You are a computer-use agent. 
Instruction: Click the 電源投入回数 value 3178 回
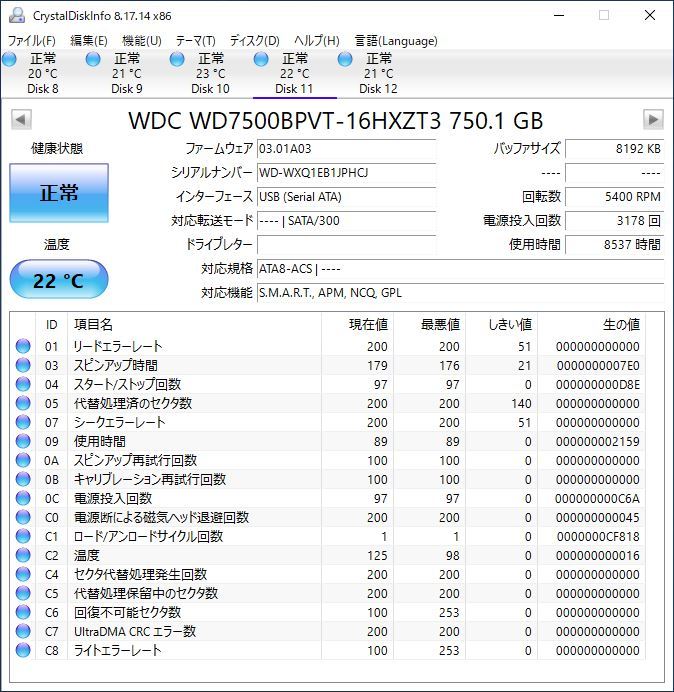(x=614, y=220)
